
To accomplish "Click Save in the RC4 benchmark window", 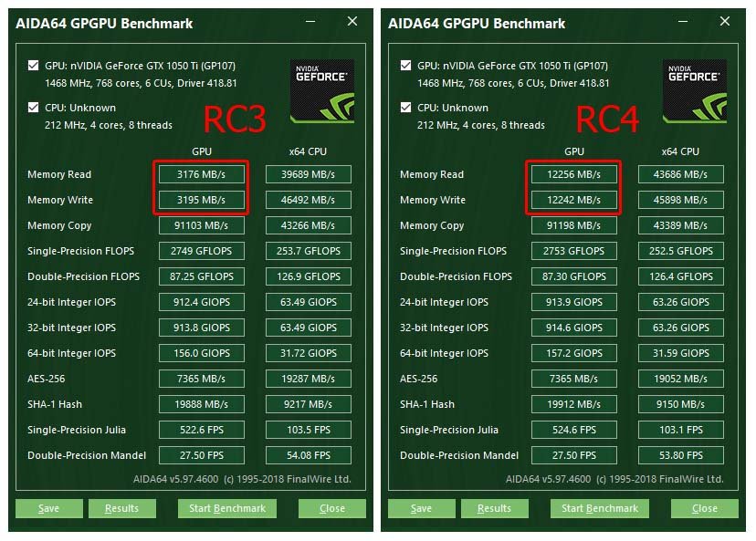I will [422, 508].
